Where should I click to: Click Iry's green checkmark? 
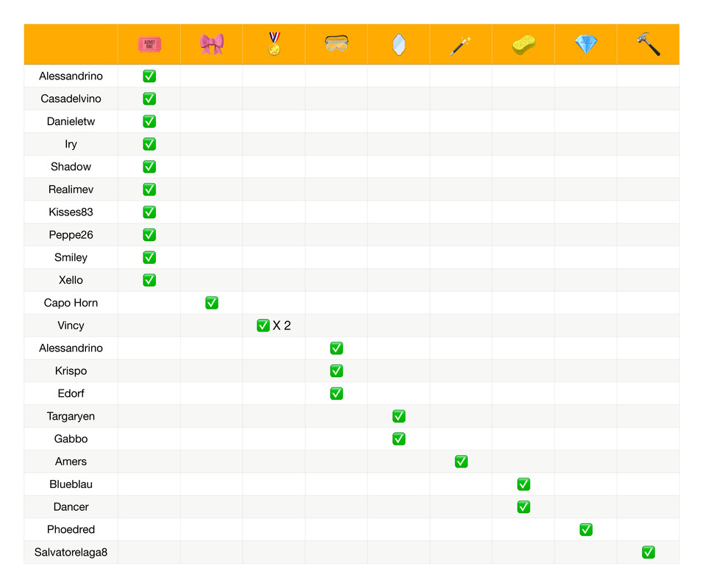coord(149,144)
